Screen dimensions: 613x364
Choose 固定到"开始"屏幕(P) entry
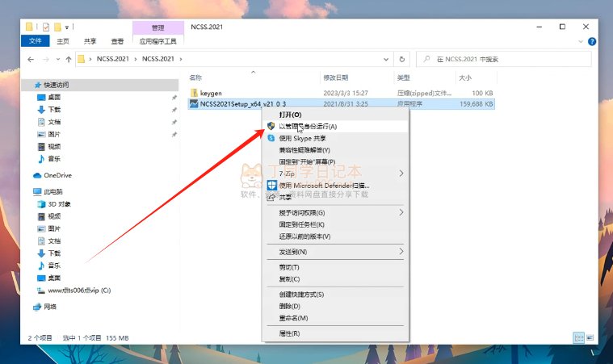point(335,161)
